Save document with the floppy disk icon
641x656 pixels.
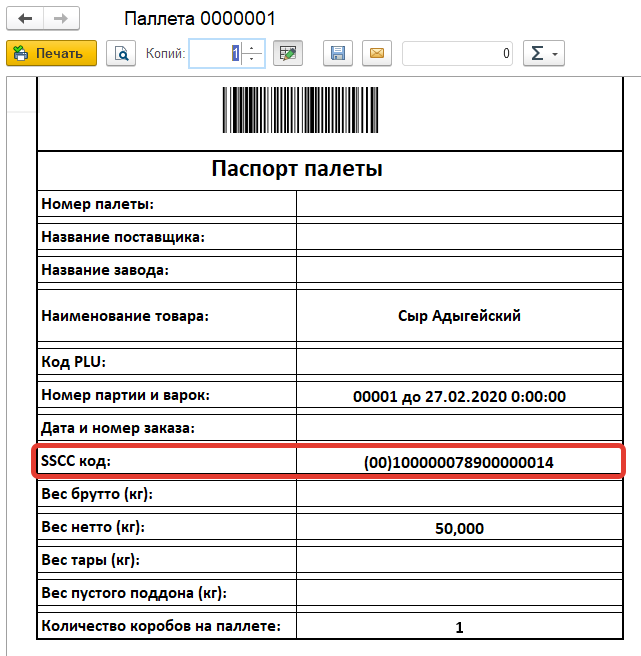coord(338,53)
